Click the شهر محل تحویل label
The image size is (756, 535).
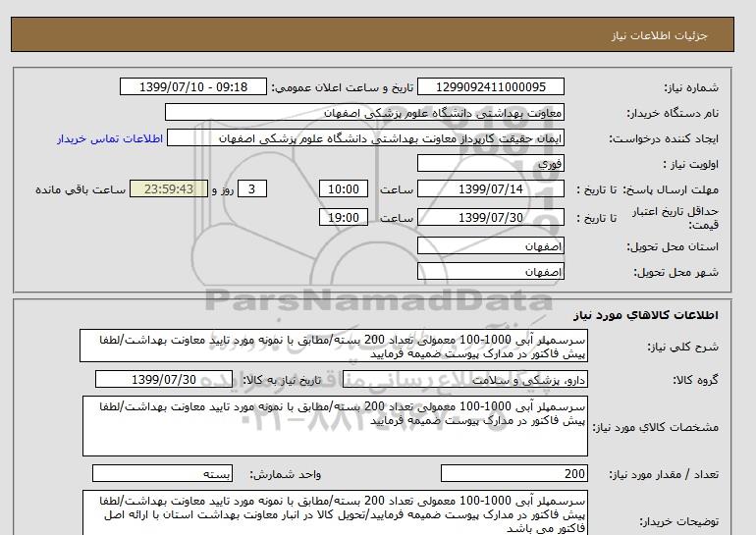tap(675, 272)
